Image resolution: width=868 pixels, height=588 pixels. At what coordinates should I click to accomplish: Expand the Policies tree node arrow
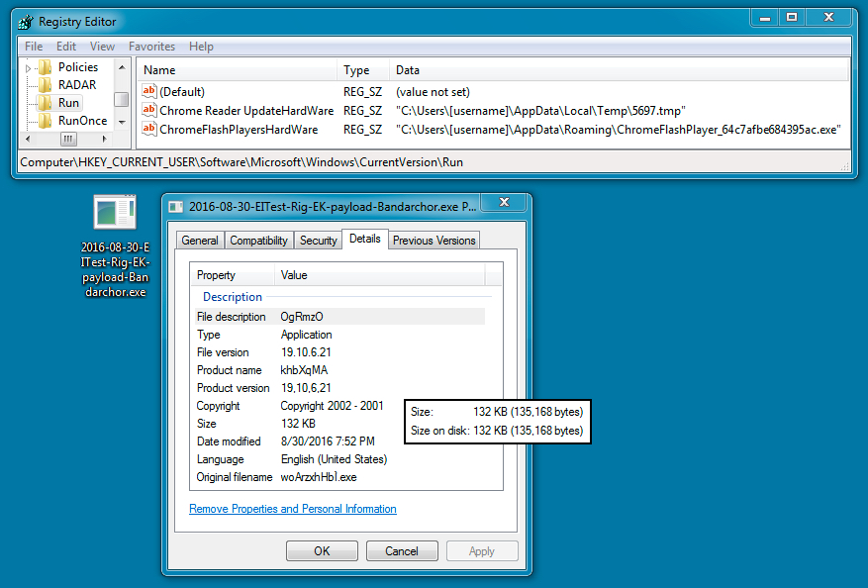pyautogui.click(x=29, y=67)
